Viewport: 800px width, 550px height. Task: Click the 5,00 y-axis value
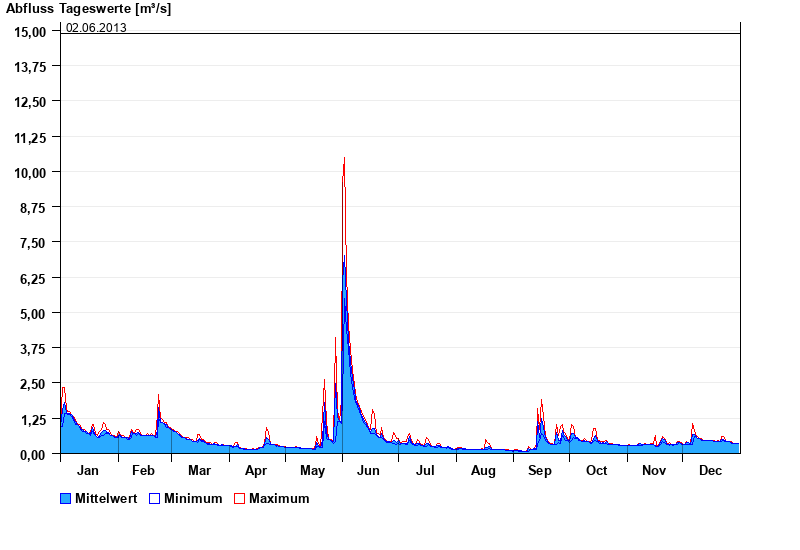click(x=33, y=313)
